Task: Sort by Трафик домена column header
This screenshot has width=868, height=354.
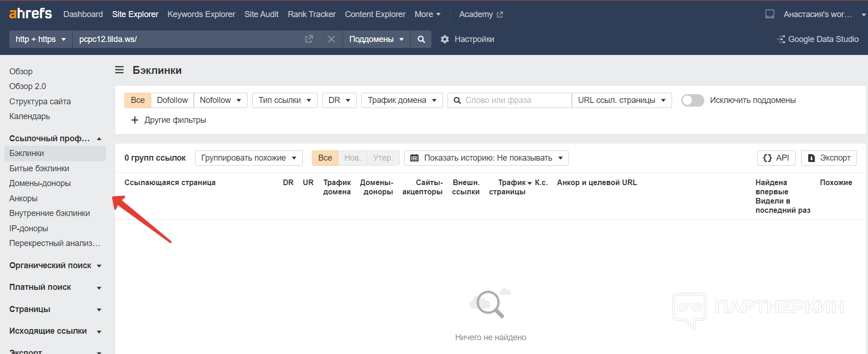Action: (x=337, y=187)
